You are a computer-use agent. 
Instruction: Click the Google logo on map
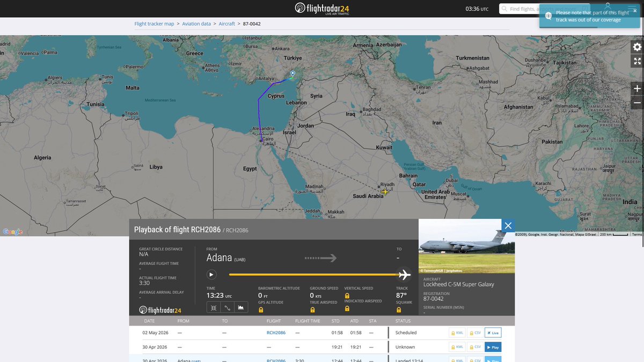tap(12, 232)
